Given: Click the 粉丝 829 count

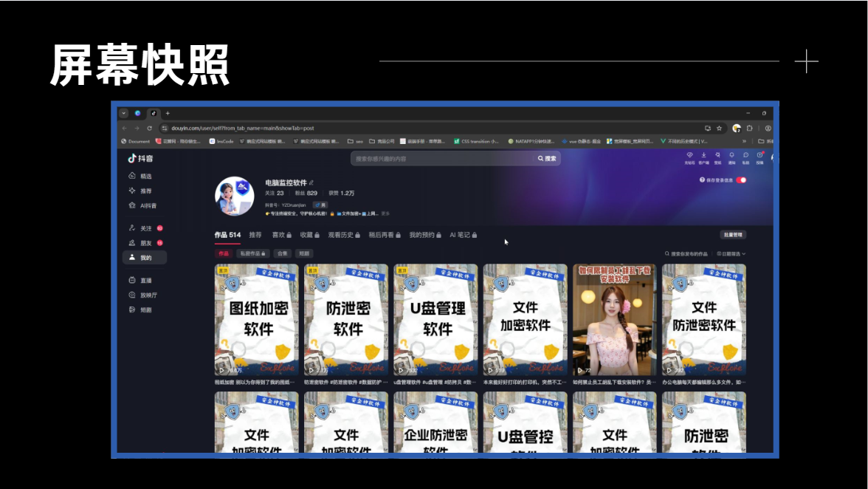Looking at the screenshot, I should tap(306, 194).
